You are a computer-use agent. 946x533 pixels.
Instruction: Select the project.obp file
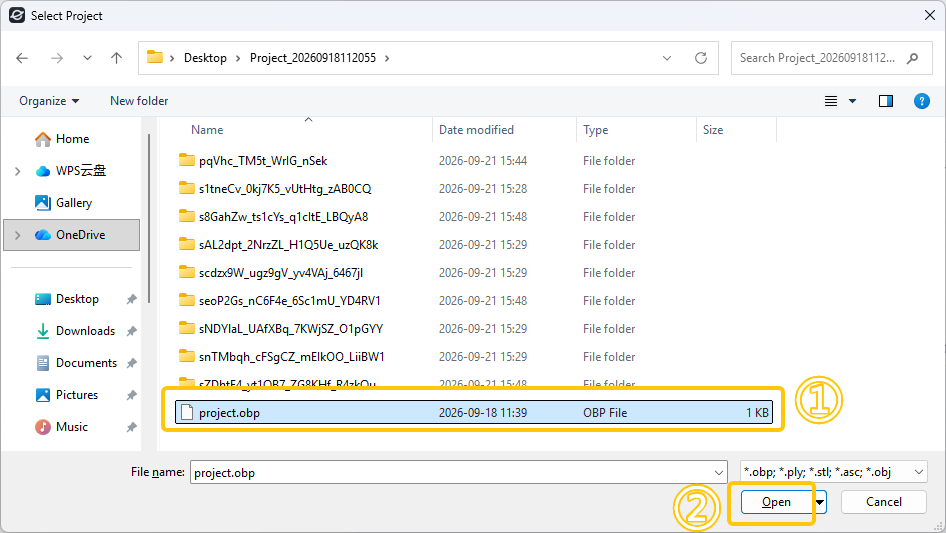[x=474, y=412]
